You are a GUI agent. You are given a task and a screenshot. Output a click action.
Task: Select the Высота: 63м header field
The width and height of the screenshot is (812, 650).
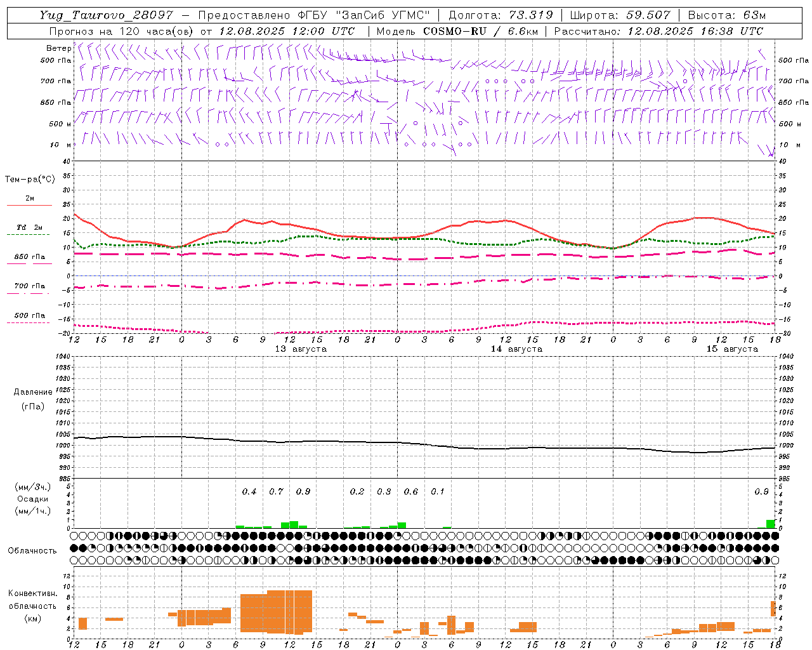(727, 15)
